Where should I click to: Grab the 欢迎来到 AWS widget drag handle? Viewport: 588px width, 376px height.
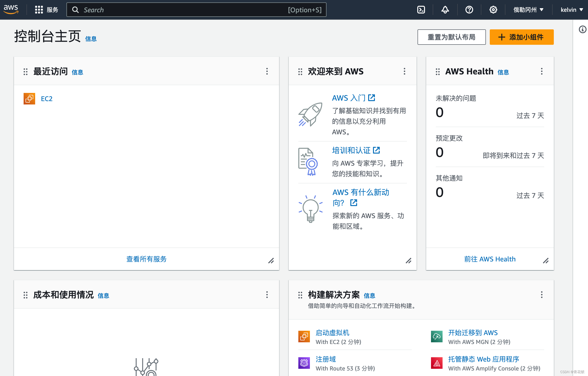(x=300, y=71)
